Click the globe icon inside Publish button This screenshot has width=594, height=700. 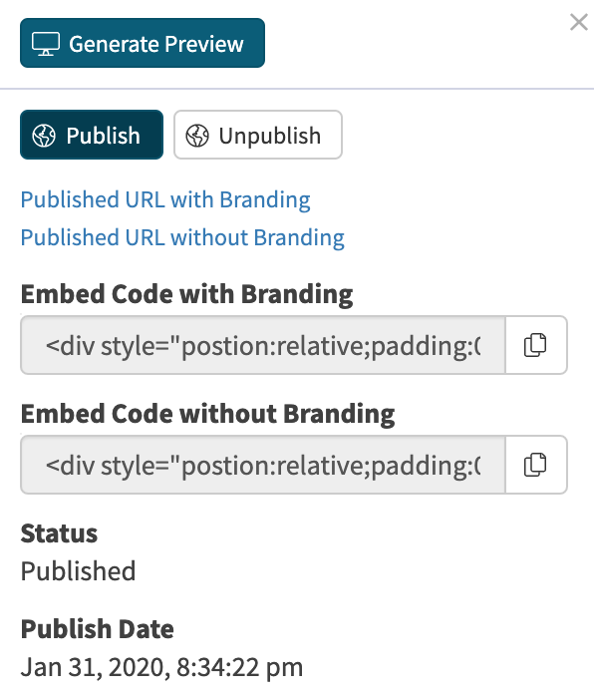[x=44, y=136]
